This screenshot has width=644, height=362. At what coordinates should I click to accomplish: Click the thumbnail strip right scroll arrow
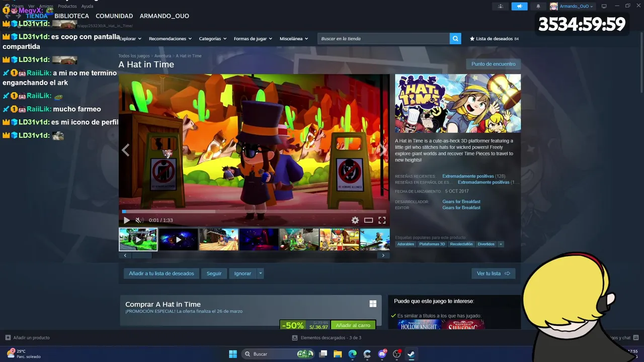[x=383, y=255]
